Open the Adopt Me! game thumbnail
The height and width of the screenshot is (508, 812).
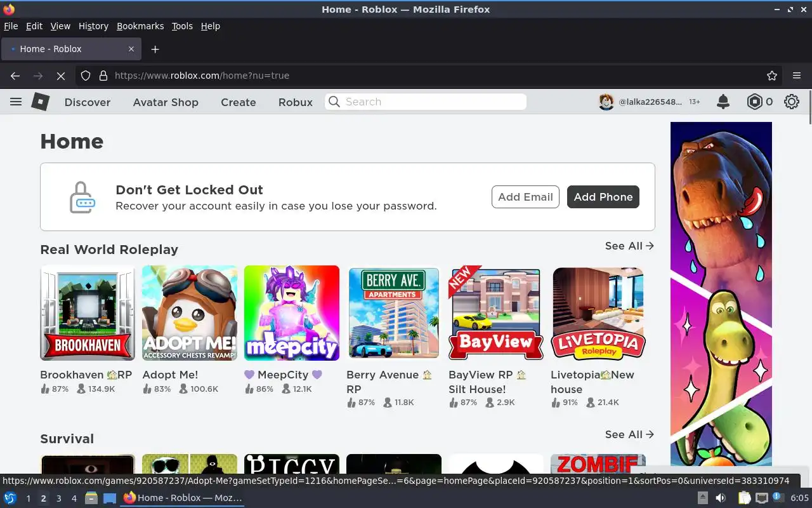(x=190, y=313)
